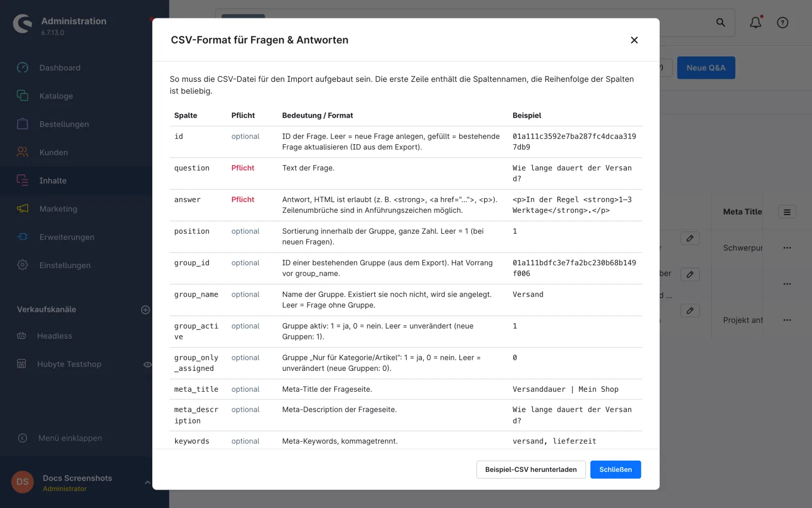Click the Kunden people icon
Image resolution: width=812 pixels, height=508 pixels.
click(x=22, y=152)
